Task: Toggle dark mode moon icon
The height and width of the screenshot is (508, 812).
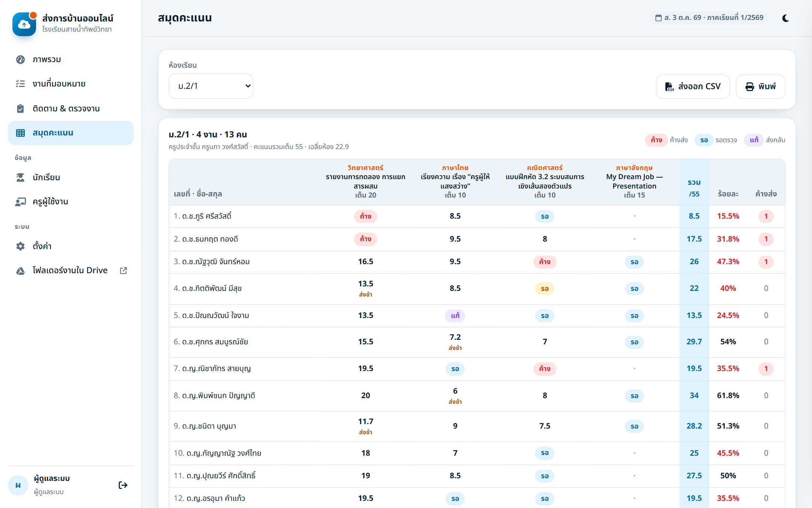Action: pyautogui.click(x=785, y=18)
